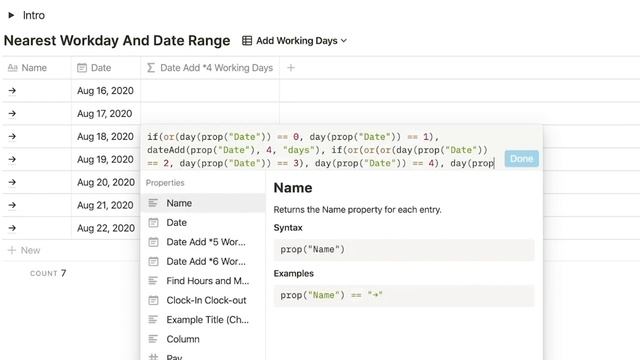This screenshot has height=360, width=640.
Task: Click the Aug 20, 2020 date cell
Action: point(106,182)
